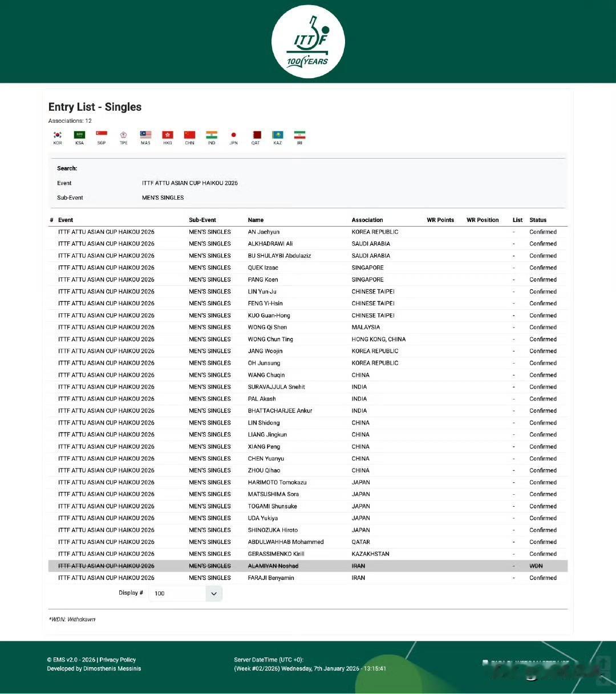
Task: Sort by the WR Points column header
Action: click(x=440, y=220)
